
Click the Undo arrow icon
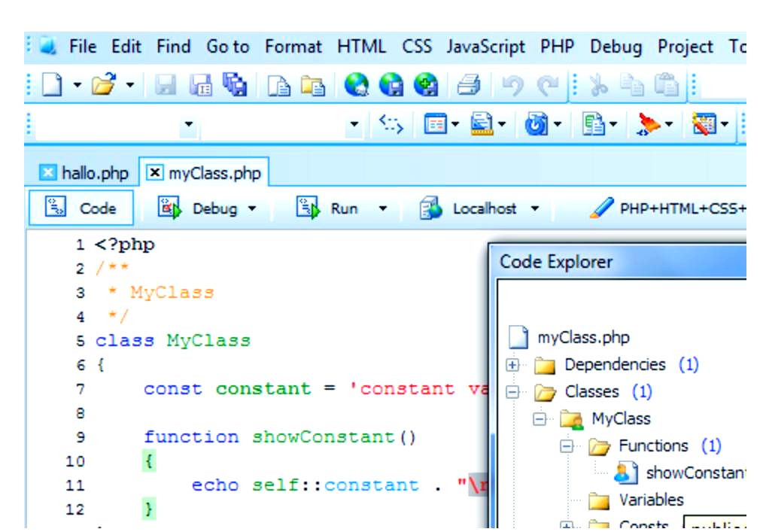coord(512,86)
